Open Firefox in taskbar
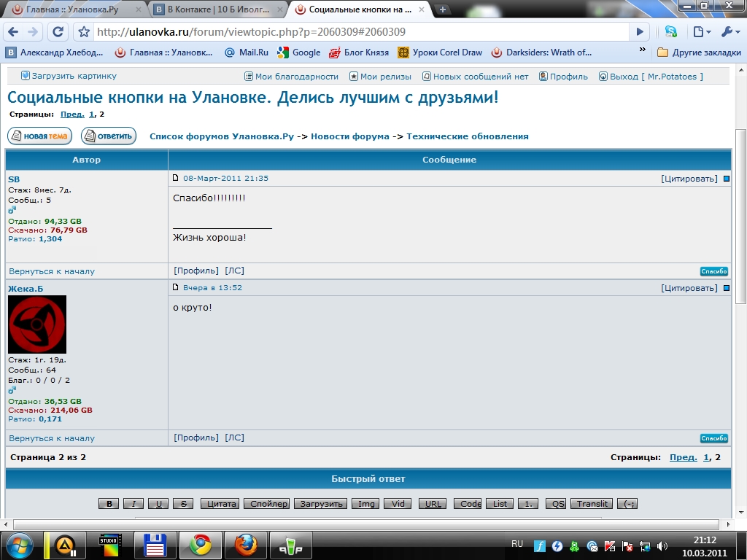 pyautogui.click(x=245, y=545)
